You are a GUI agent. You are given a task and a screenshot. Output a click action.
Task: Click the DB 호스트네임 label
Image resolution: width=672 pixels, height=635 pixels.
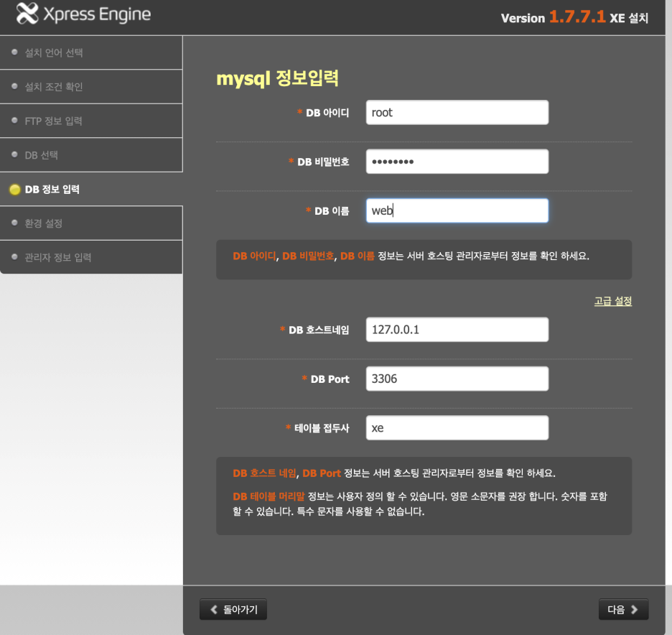click(x=319, y=330)
